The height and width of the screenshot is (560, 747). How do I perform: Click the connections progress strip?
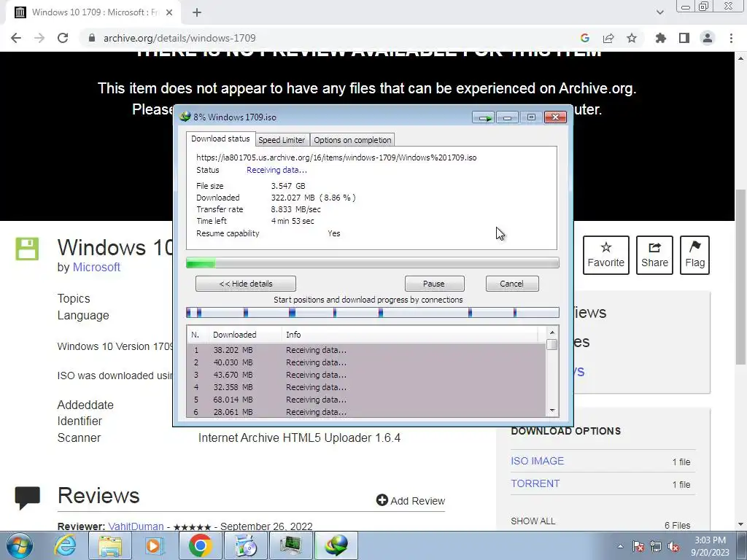373,313
